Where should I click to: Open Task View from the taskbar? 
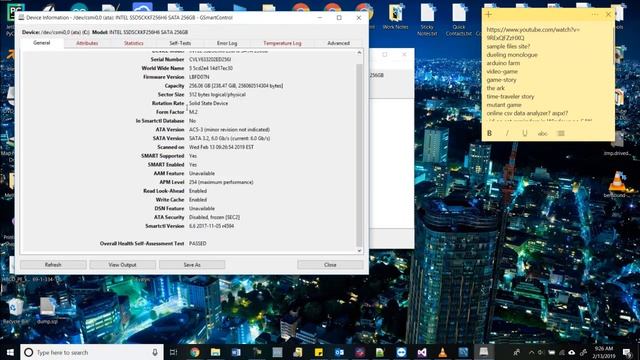173,352
